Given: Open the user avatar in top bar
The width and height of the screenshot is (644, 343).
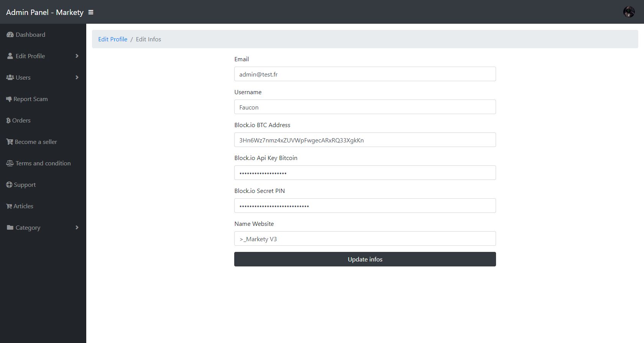Looking at the screenshot, I should [x=629, y=12].
